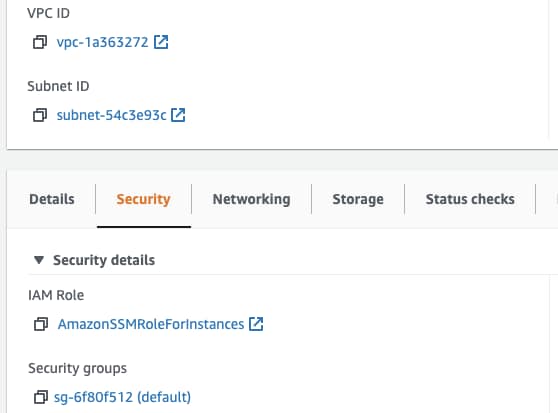558x413 pixels.
Task: Click external-link icon next to AmazonSSMRoleForInstances
Action: 256,324
